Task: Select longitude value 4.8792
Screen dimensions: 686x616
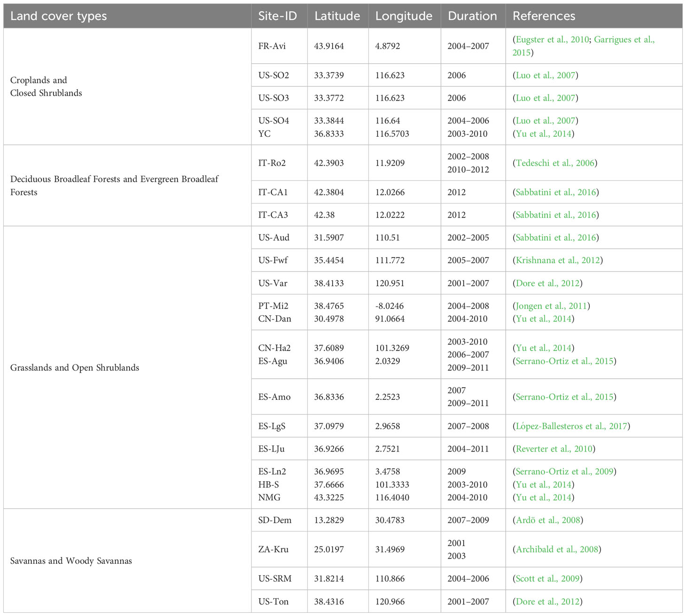Action: coord(388,46)
